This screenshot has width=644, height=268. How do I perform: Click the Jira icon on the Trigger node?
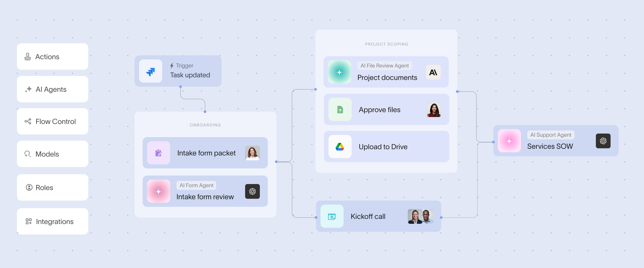[x=150, y=71]
